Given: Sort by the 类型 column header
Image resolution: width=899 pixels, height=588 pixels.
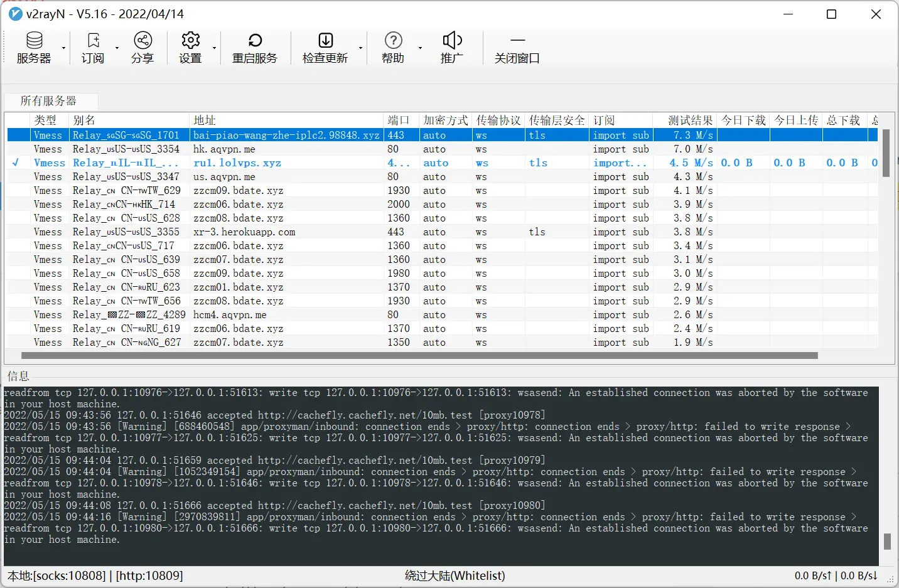Looking at the screenshot, I should click(49, 120).
